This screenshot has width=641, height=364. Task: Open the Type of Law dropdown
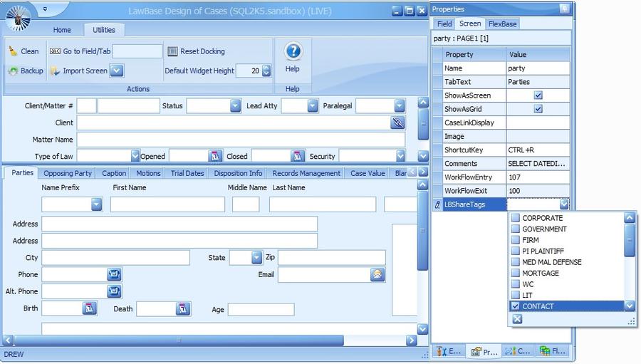click(x=135, y=156)
